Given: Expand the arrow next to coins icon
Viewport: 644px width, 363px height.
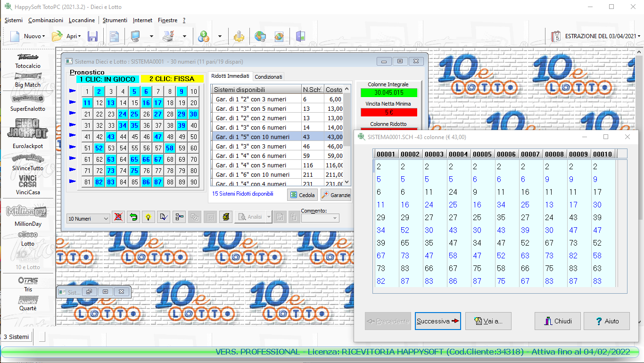Looking at the screenshot, I should pos(220,36).
